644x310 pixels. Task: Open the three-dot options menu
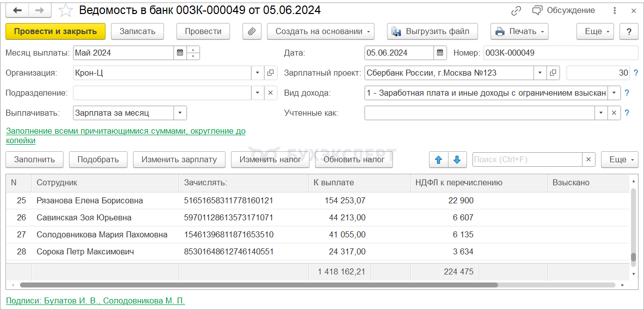pyautogui.click(x=614, y=11)
